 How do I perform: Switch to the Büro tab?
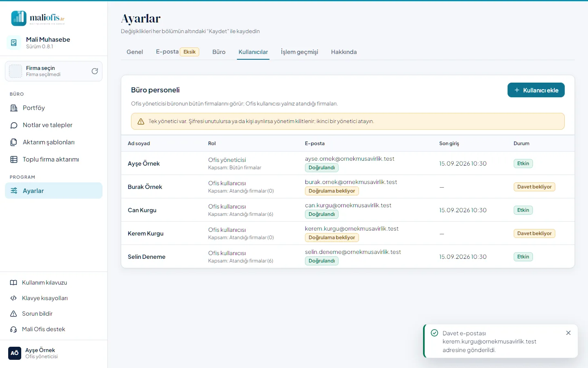219,52
